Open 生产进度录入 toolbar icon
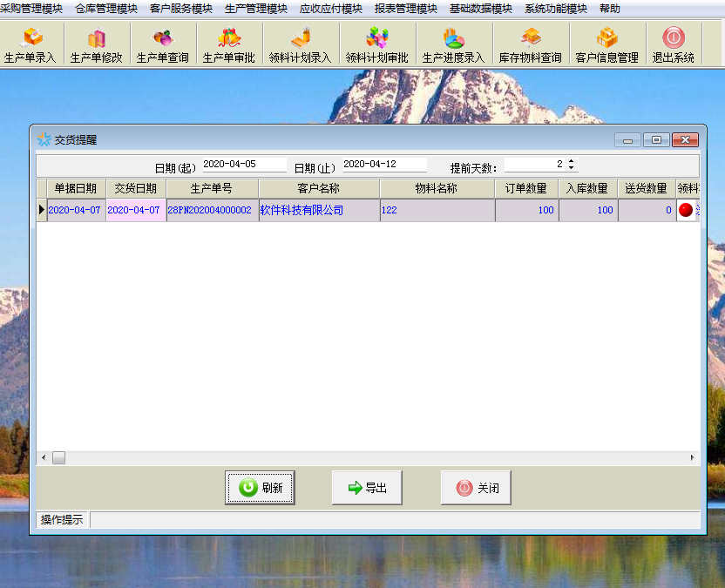The image size is (725, 588). click(454, 45)
